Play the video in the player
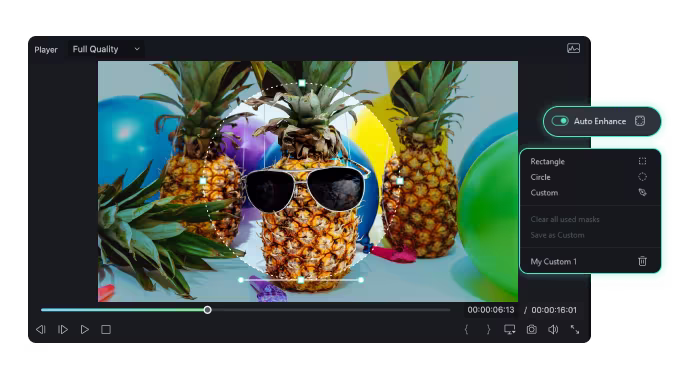The image size is (690, 390). click(84, 329)
